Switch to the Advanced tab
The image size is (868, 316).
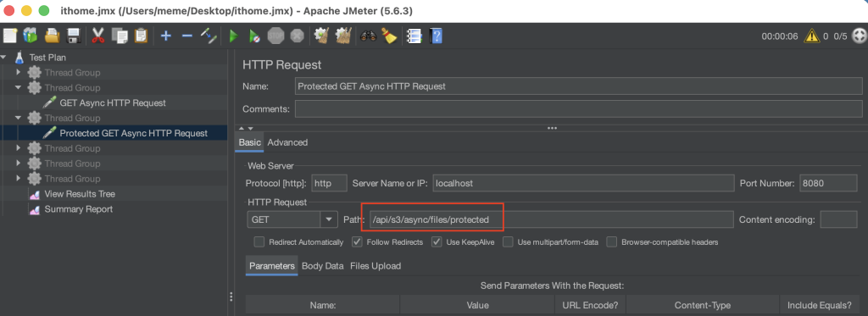pyautogui.click(x=287, y=142)
